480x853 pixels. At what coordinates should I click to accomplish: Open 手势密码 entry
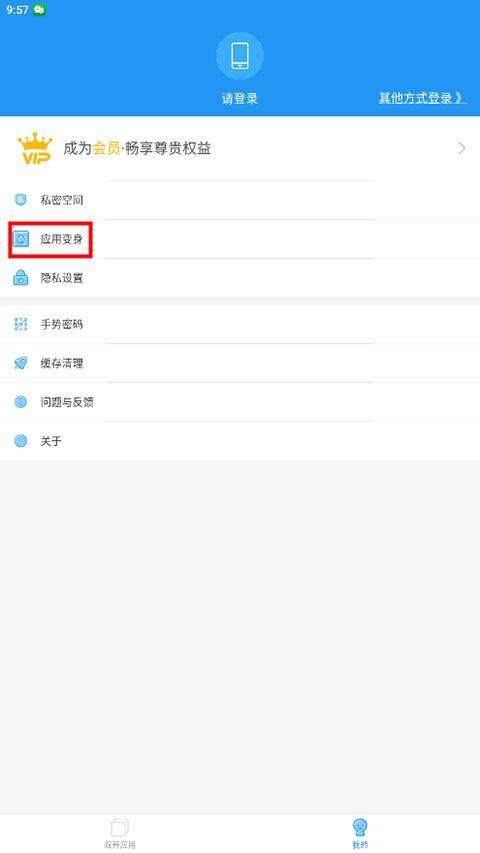[240, 325]
